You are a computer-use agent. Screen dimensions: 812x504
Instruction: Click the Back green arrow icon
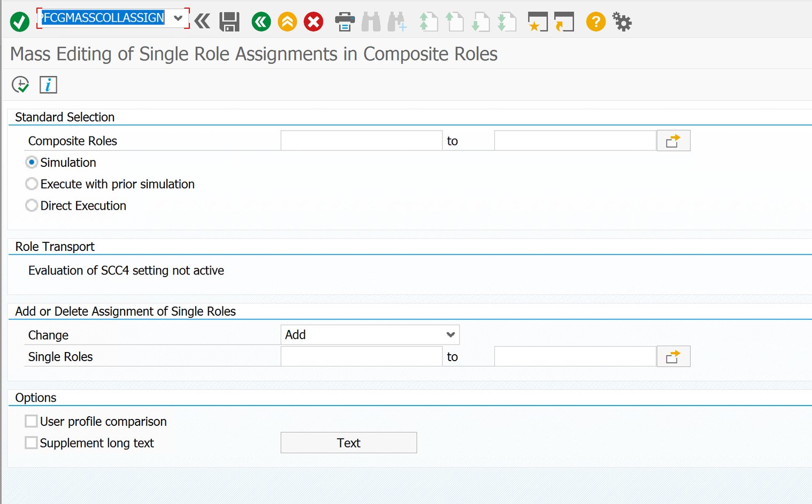pyautogui.click(x=261, y=22)
